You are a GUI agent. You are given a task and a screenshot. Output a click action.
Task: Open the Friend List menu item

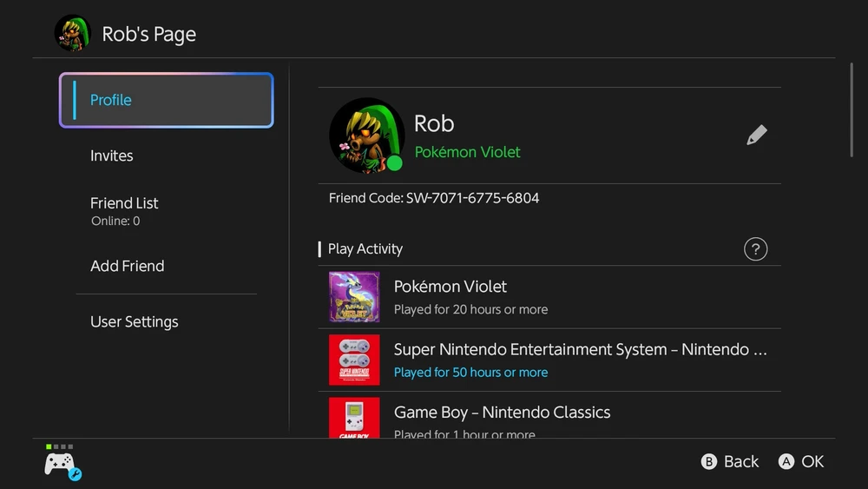pos(124,211)
